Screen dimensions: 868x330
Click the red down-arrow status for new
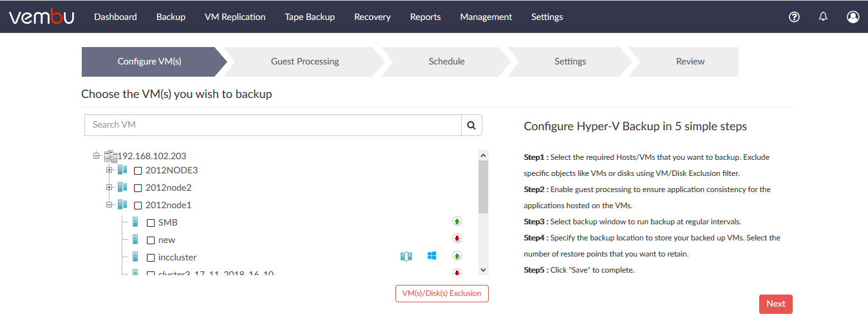[x=457, y=238]
